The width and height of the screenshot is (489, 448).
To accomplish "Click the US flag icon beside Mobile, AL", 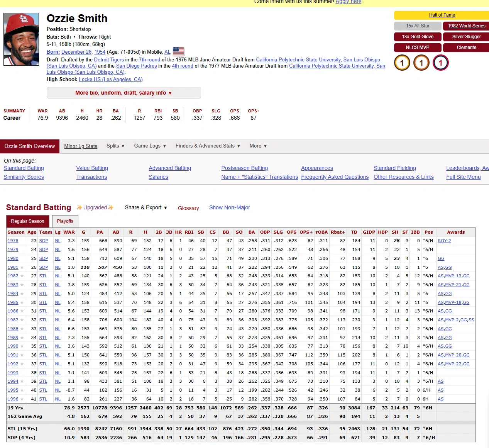I will coord(178,51).
